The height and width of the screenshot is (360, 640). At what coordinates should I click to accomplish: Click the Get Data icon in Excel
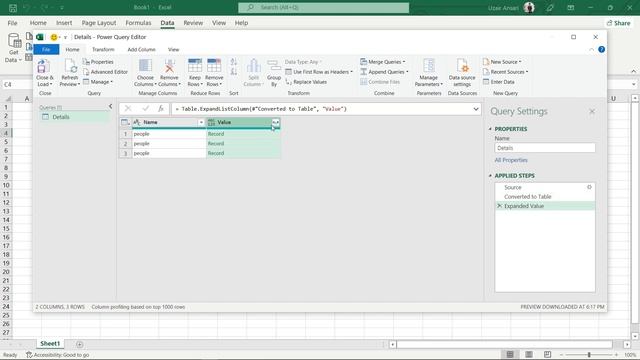click(x=14, y=41)
